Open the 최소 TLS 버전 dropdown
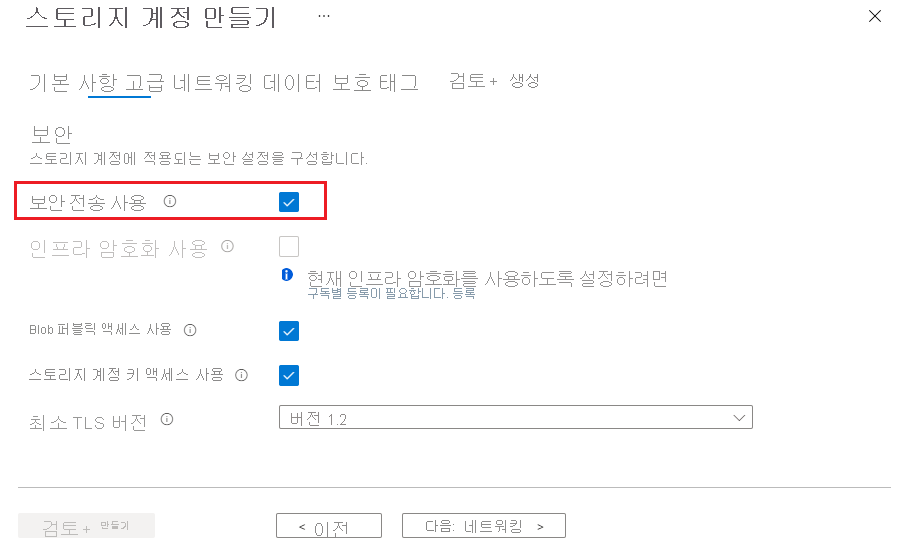This screenshot has width=900, height=550. coord(515,417)
